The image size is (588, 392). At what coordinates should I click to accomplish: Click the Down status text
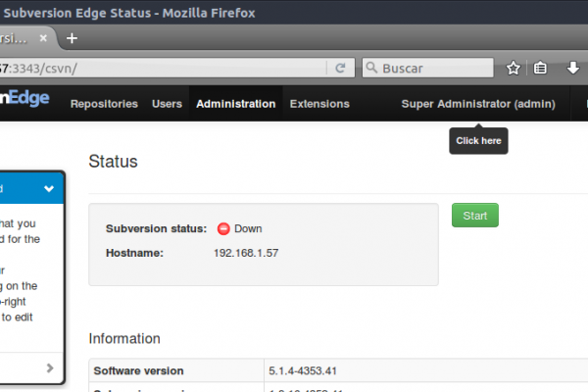tap(248, 228)
